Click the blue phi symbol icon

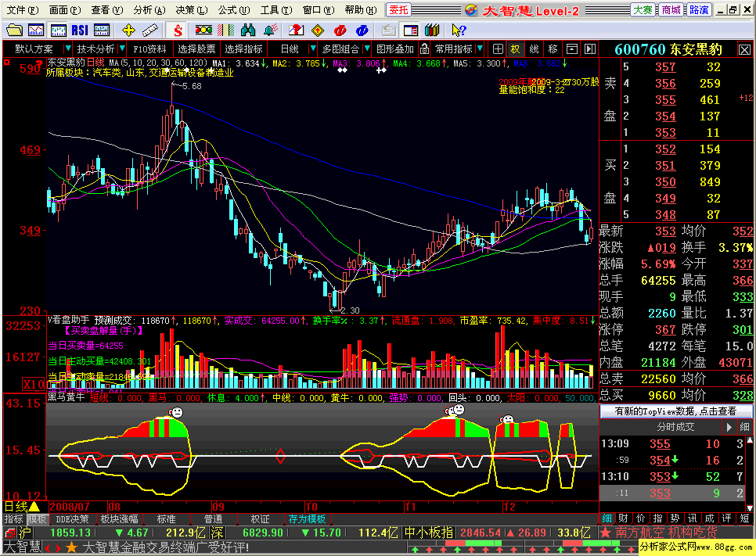click(362, 30)
